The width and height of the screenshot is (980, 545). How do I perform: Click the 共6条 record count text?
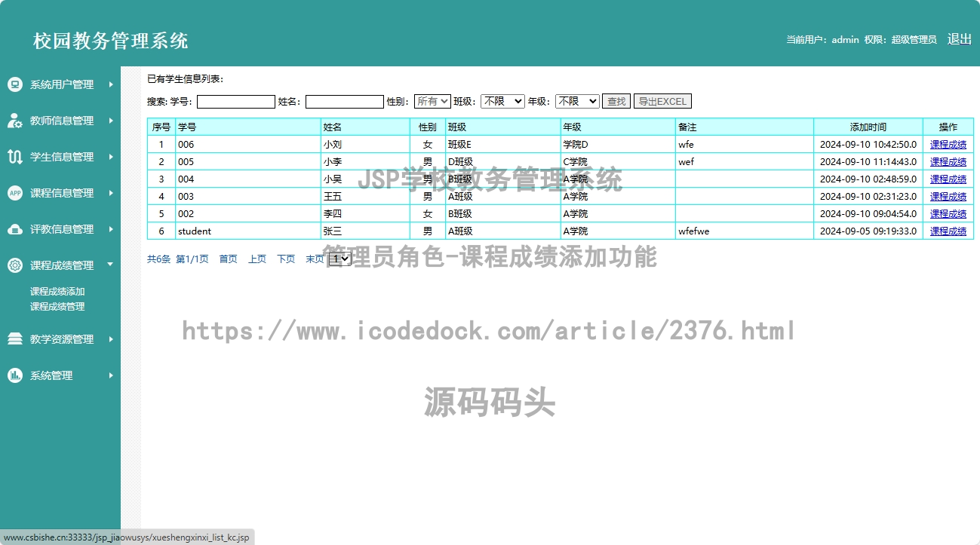coord(159,259)
